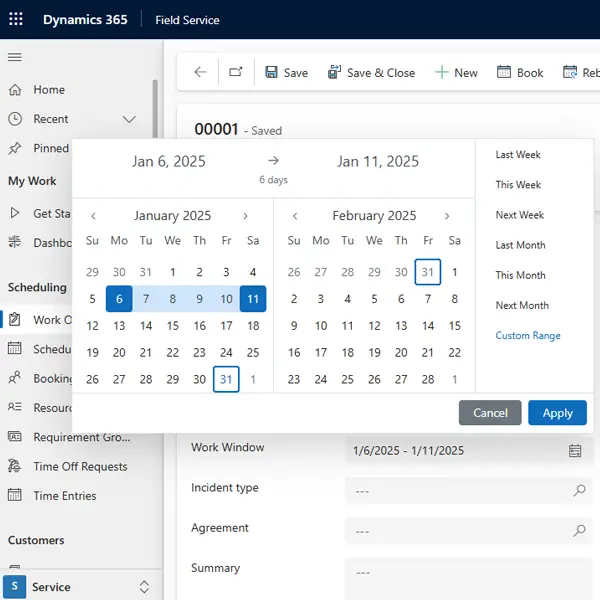Screen dimensions: 600x600
Task: Pick the outlined 31 in February calendar
Action: coord(428,272)
